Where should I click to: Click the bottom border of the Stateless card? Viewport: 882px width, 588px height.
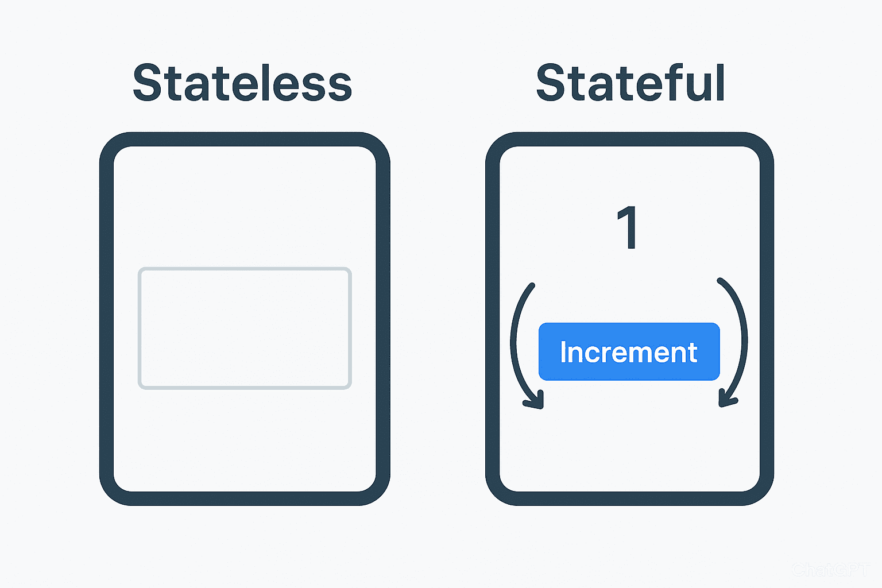245,498
